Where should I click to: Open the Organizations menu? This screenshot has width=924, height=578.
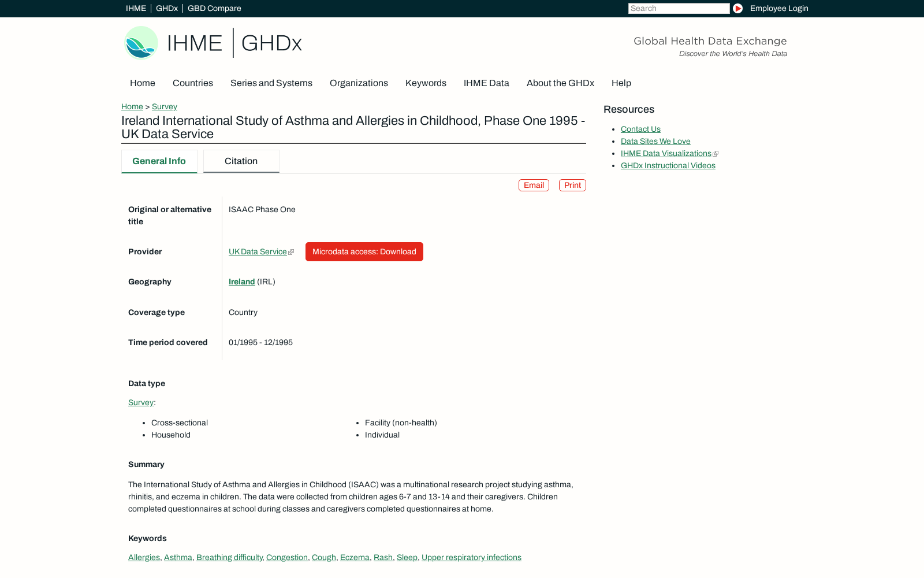(x=359, y=83)
